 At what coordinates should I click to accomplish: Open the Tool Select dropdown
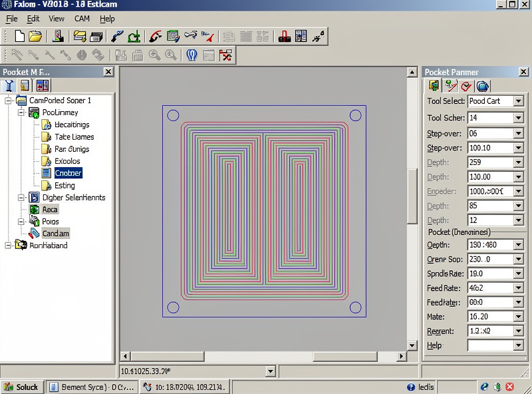518,101
